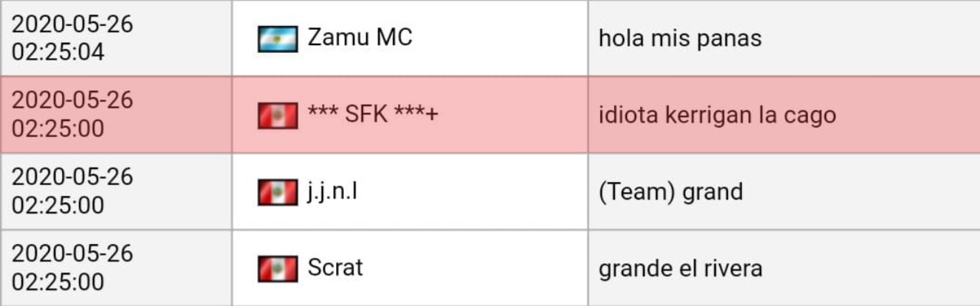This screenshot has width=980, height=306.
Task: Open the *** SFK ***+ player name
Action: point(373,115)
